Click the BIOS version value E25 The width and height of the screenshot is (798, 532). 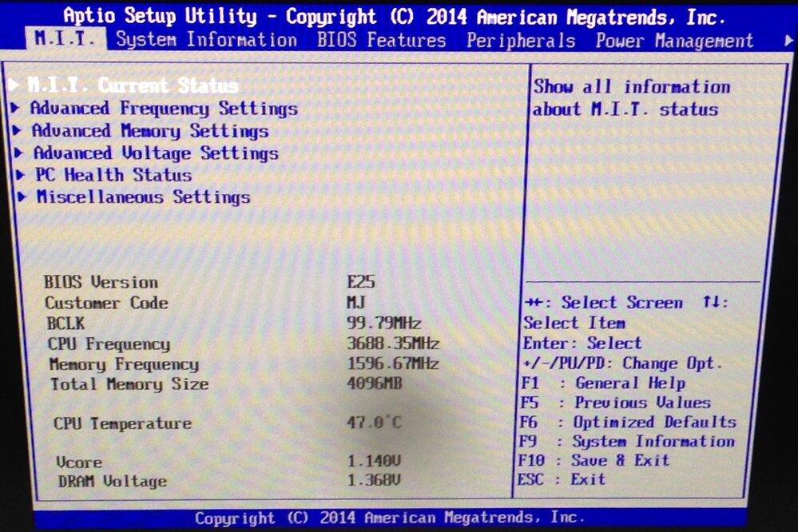coord(361,281)
